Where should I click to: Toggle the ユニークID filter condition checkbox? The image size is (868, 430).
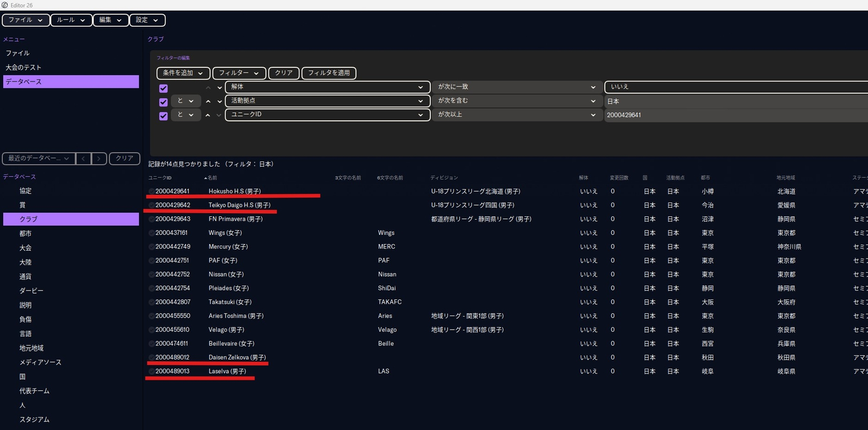pos(163,115)
